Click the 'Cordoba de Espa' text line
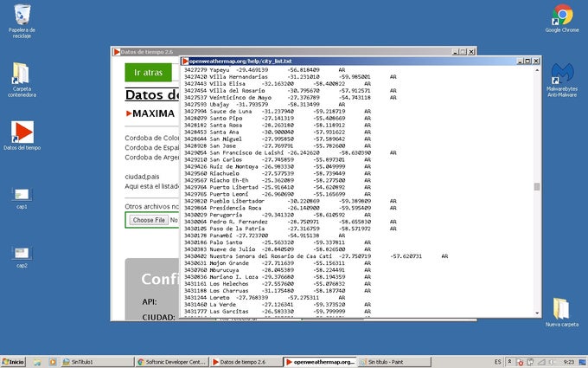 click(x=152, y=147)
